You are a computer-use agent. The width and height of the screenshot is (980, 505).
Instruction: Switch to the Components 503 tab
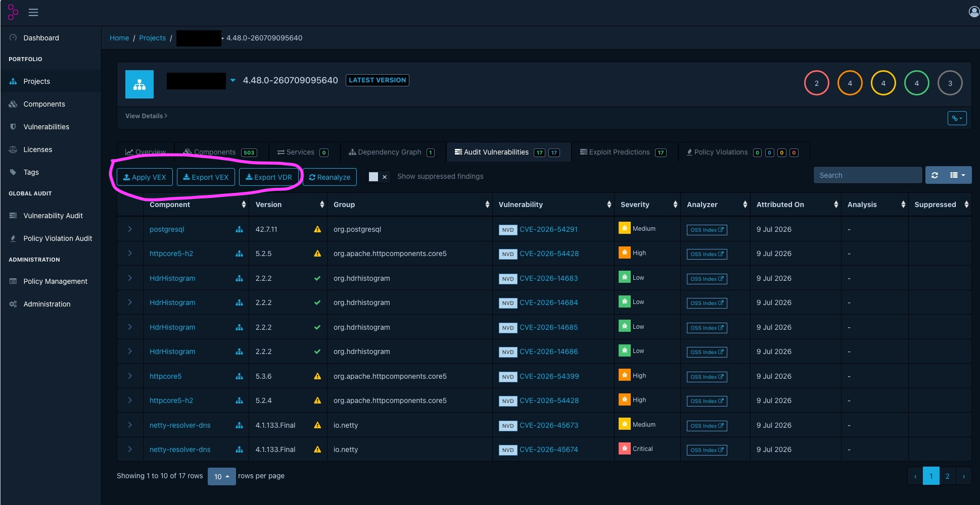click(x=220, y=152)
